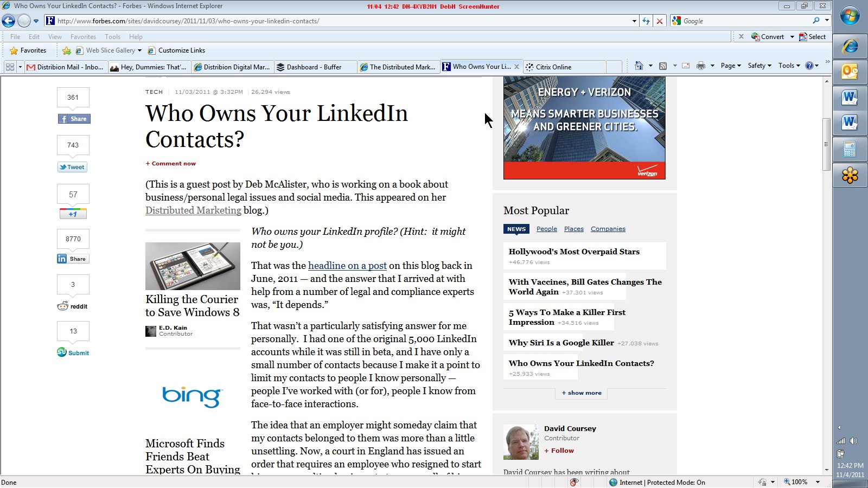Screen dimensions: 868x488
Task: Open the Home page icon in toolbar
Action: tap(639, 66)
